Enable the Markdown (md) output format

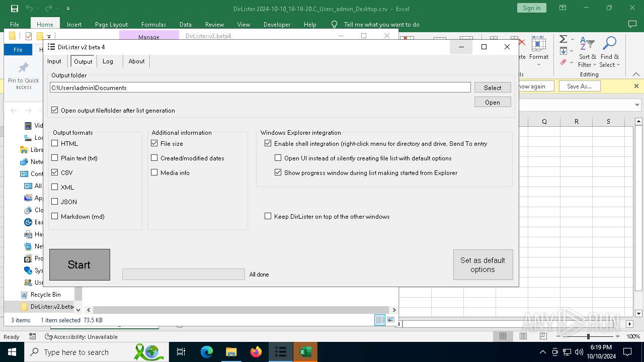pyautogui.click(x=55, y=216)
